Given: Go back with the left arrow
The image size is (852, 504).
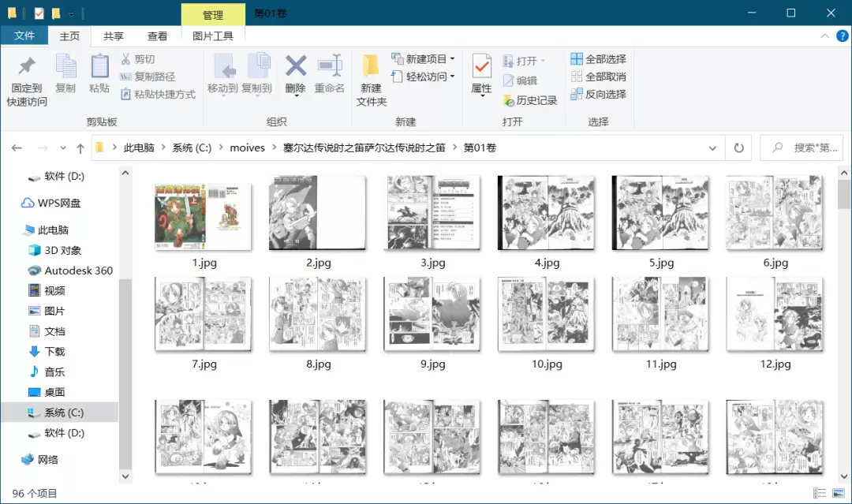Looking at the screenshot, I should point(17,147).
